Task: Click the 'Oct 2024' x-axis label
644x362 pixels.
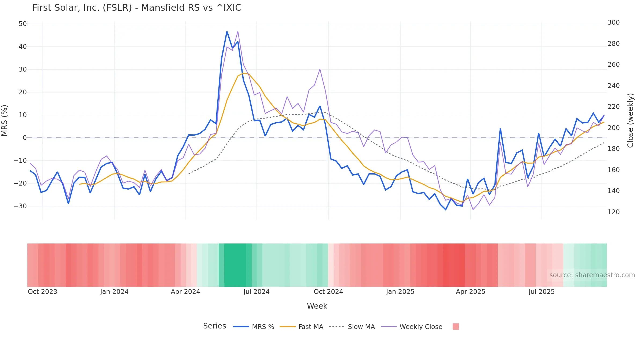Action: (x=328, y=292)
